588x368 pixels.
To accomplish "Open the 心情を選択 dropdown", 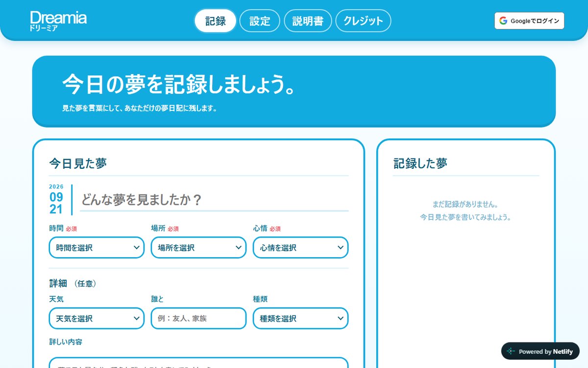I will click(x=300, y=248).
